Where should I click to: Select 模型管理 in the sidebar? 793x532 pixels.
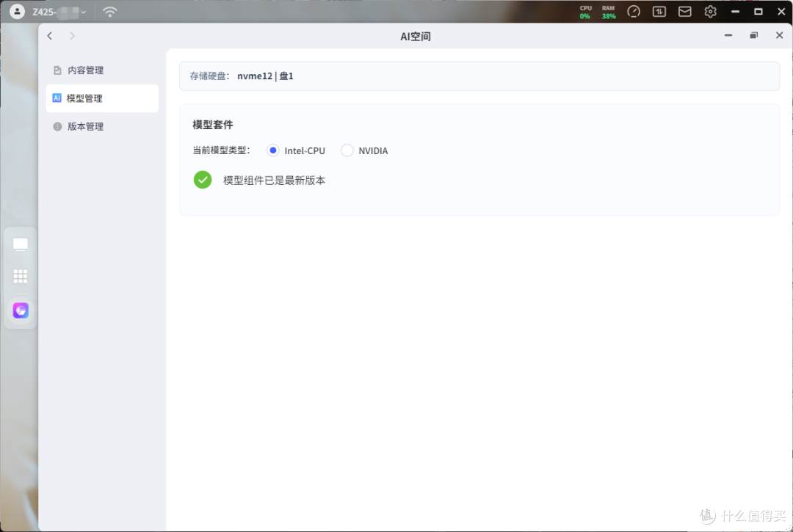tap(102, 98)
